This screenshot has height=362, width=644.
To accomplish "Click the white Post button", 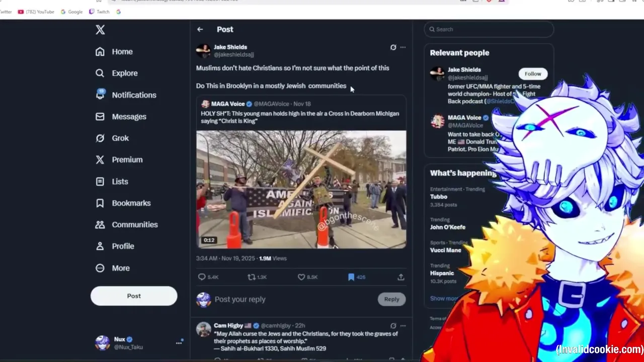I will point(134,296).
